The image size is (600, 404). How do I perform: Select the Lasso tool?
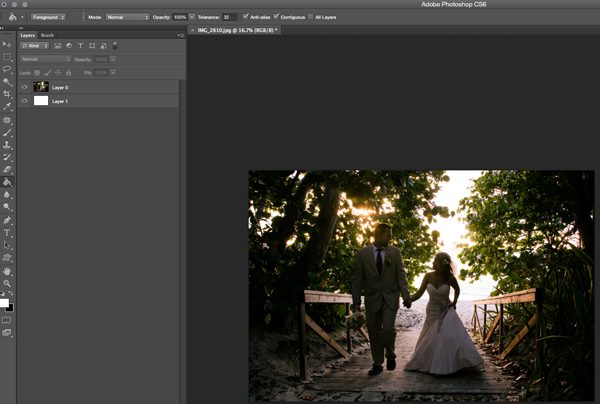point(7,69)
